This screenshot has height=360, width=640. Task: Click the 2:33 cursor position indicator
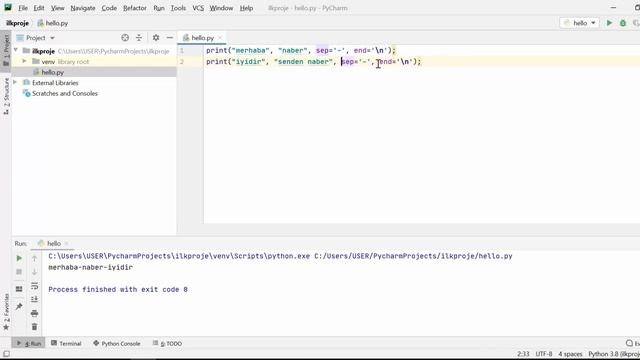[x=523, y=354]
